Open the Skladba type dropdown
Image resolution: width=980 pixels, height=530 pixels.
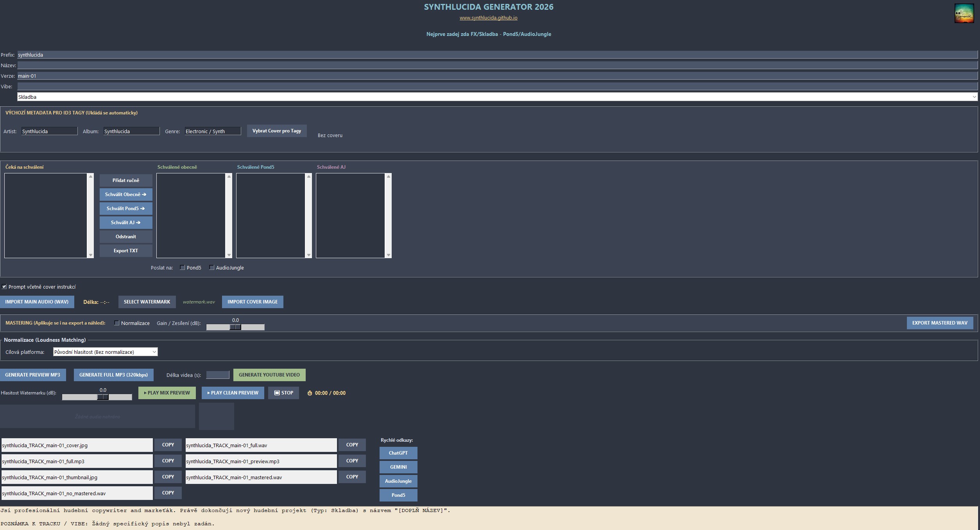coord(497,97)
